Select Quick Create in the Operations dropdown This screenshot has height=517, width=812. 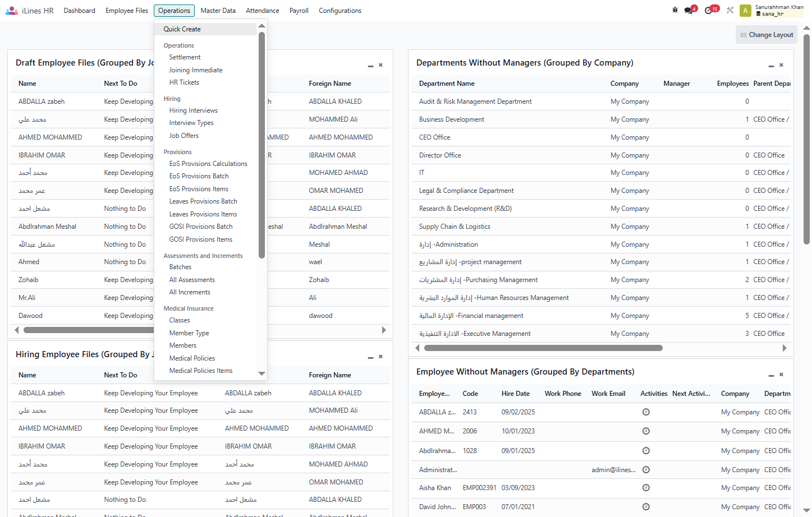[205, 29]
